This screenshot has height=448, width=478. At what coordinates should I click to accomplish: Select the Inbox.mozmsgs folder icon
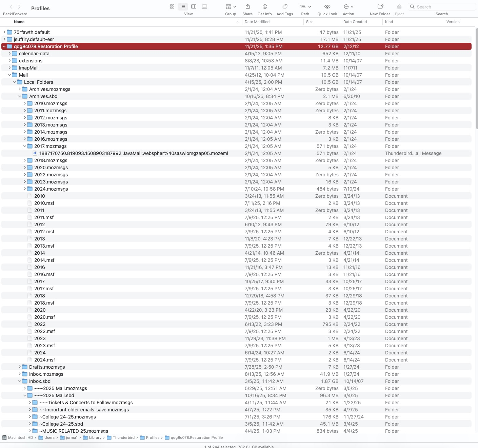(x=25, y=374)
